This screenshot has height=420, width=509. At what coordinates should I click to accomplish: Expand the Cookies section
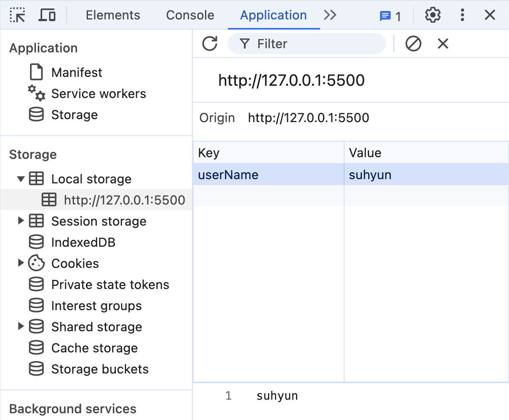[x=21, y=263]
